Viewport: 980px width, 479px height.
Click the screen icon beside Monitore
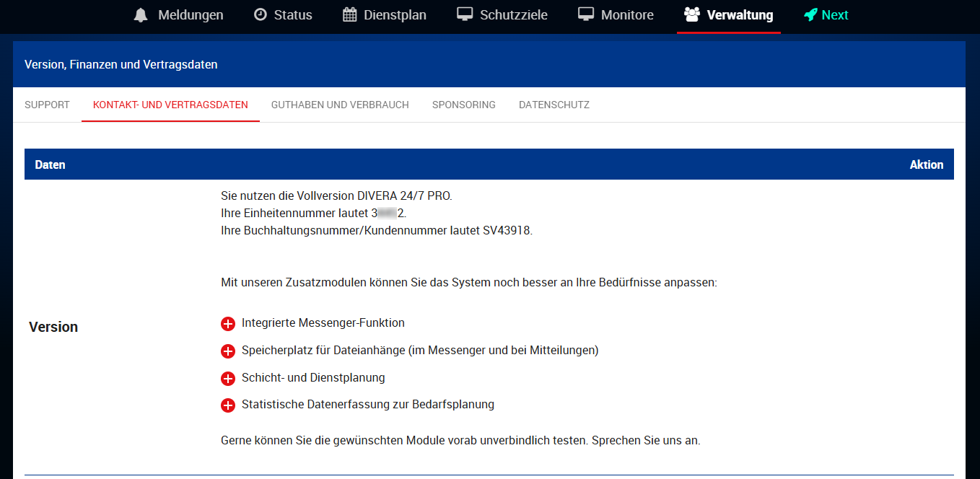pyautogui.click(x=586, y=15)
